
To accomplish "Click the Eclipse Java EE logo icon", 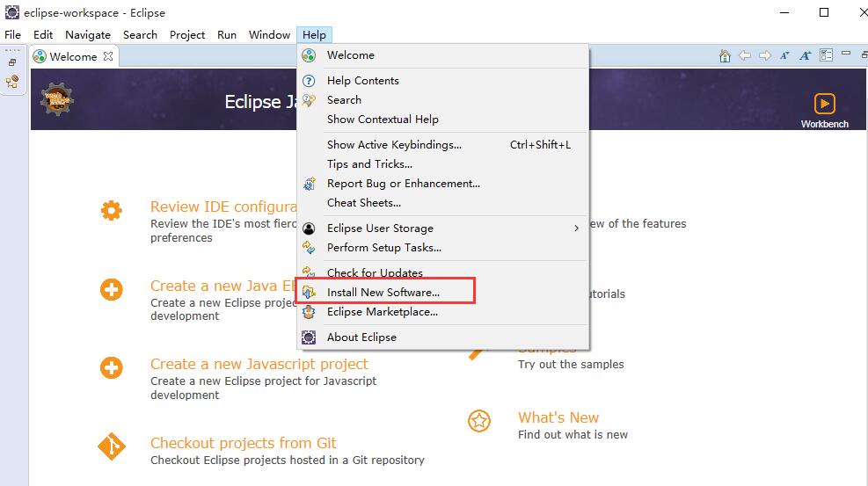I will (57, 99).
